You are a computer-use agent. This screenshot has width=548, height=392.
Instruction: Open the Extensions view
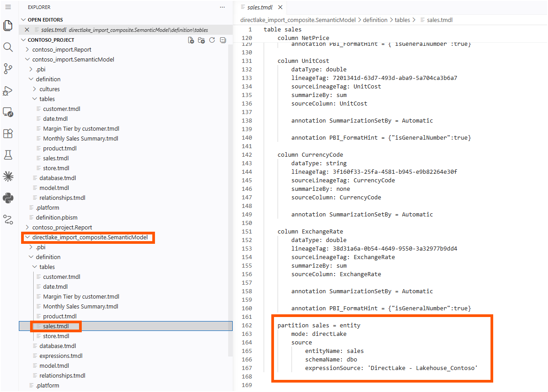click(x=8, y=133)
